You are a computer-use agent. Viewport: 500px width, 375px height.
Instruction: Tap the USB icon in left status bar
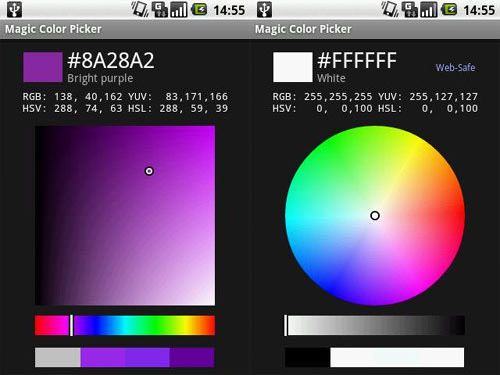coord(14,9)
